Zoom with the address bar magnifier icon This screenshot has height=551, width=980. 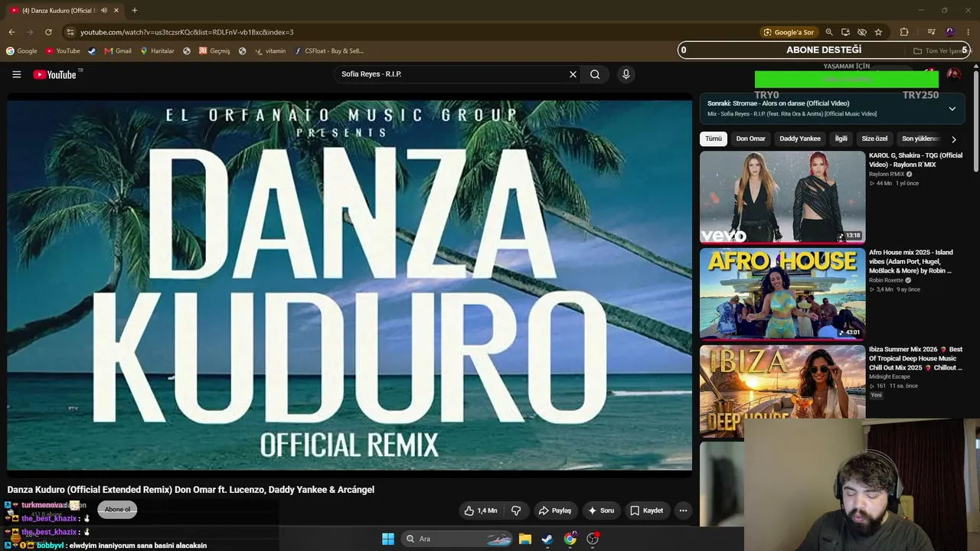(x=828, y=32)
